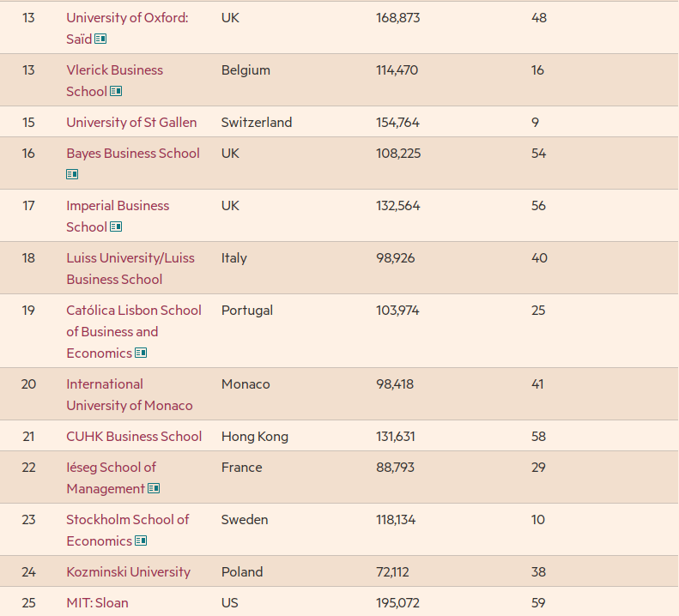Select country cell Hong Kong

tap(255, 437)
